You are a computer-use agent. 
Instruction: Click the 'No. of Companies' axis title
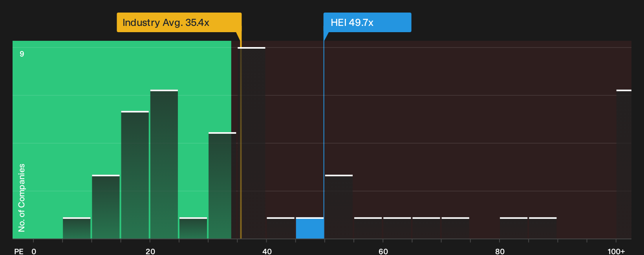coord(22,198)
